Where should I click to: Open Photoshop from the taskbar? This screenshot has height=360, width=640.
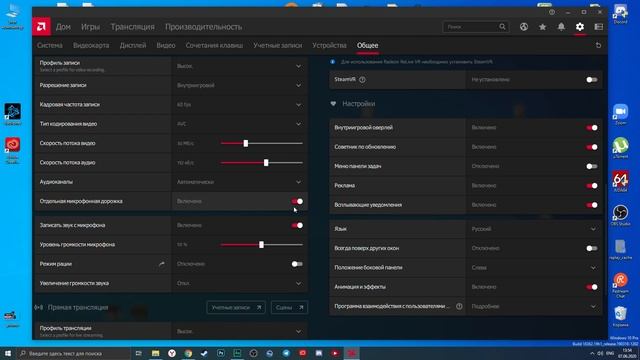click(x=221, y=353)
